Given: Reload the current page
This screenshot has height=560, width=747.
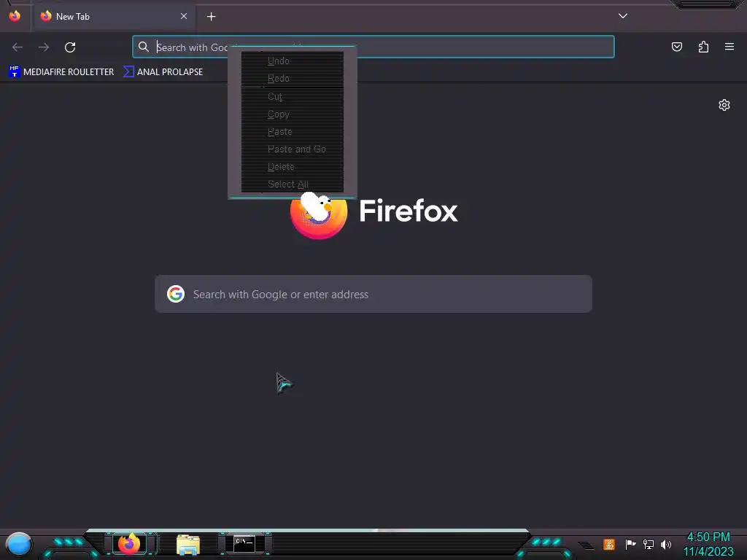Looking at the screenshot, I should (x=70, y=47).
